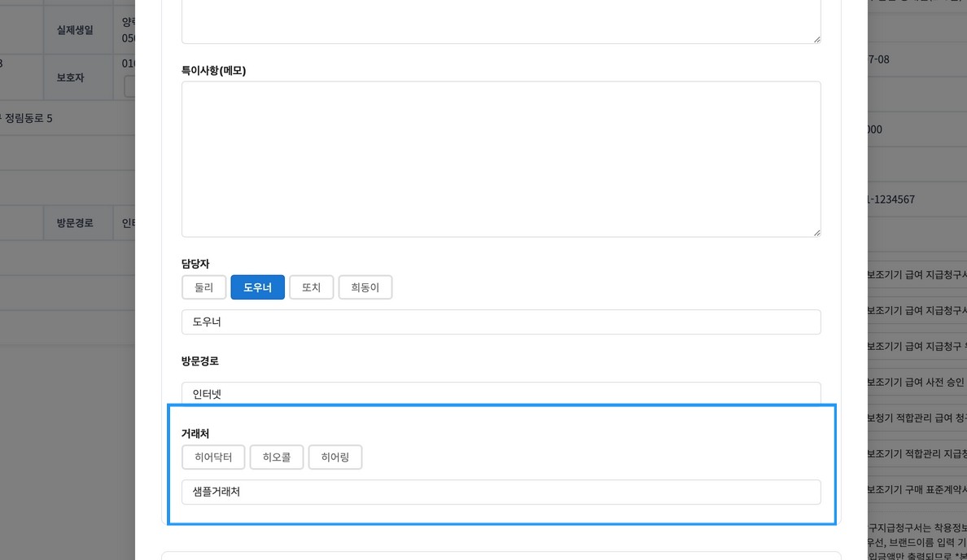Open 보조기기 구매 표준계약서 in the list
The image size is (967, 560).
pyautogui.click(x=917, y=489)
